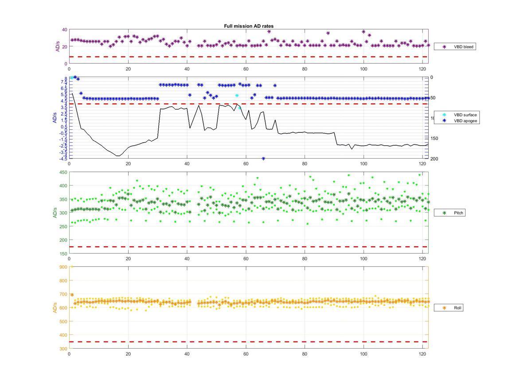The image size is (532, 392).
Task: Click the 450 tick label on pitch axis
Action: pyautogui.click(x=63, y=172)
